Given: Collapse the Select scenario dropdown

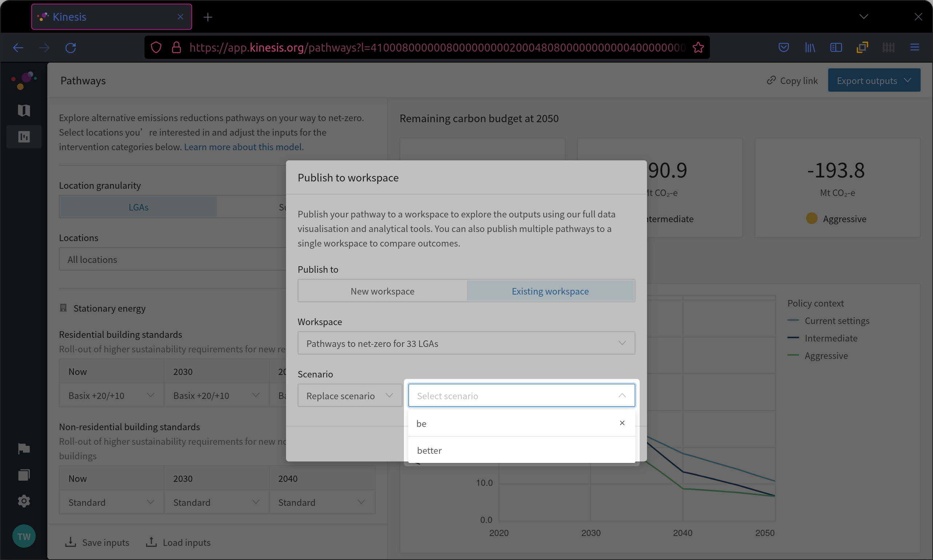Looking at the screenshot, I should pyautogui.click(x=622, y=396).
